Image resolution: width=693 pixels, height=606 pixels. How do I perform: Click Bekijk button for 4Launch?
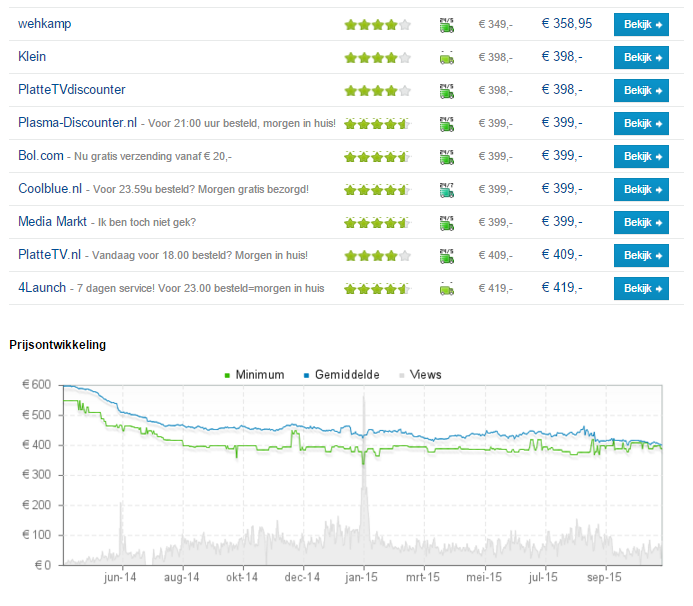[641, 289]
